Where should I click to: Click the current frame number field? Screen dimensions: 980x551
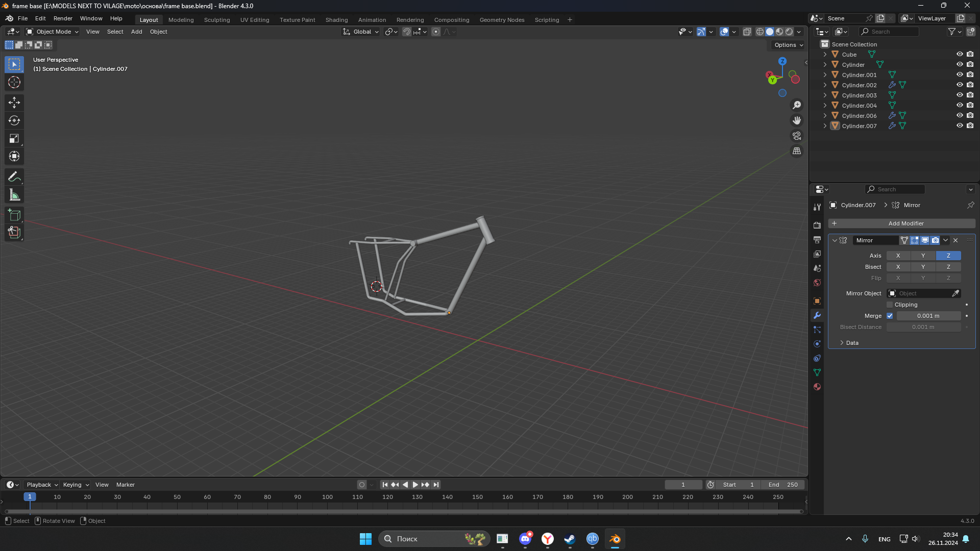pyautogui.click(x=683, y=485)
